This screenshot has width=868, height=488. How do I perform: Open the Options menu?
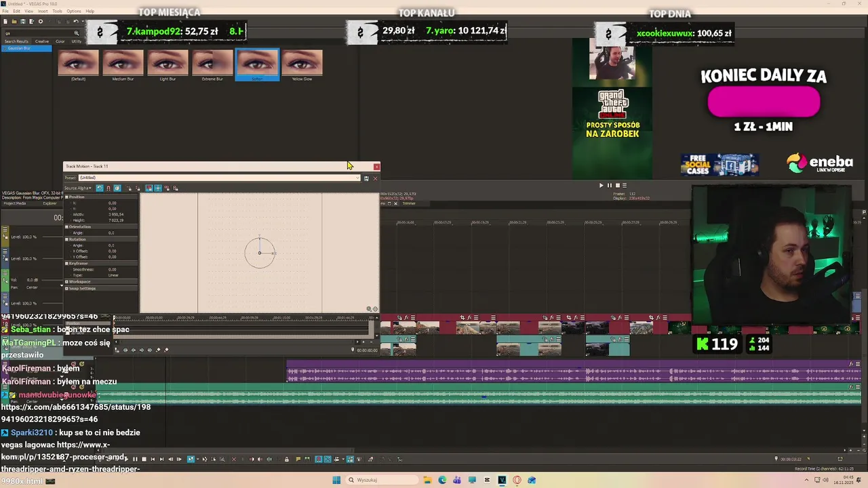point(74,11)
